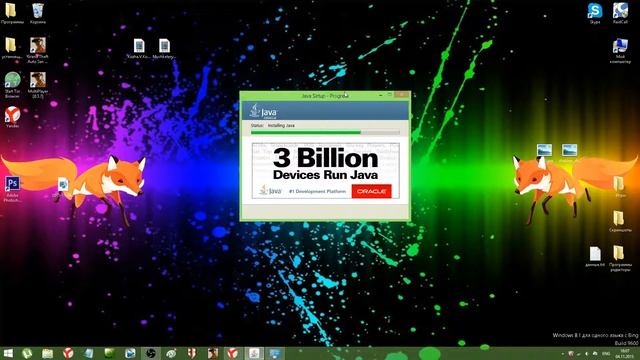Image resolution: width=640 pixels, height=360 pixels.
Task: Open the green taskbar app icon left of media player
Action: 109,353
